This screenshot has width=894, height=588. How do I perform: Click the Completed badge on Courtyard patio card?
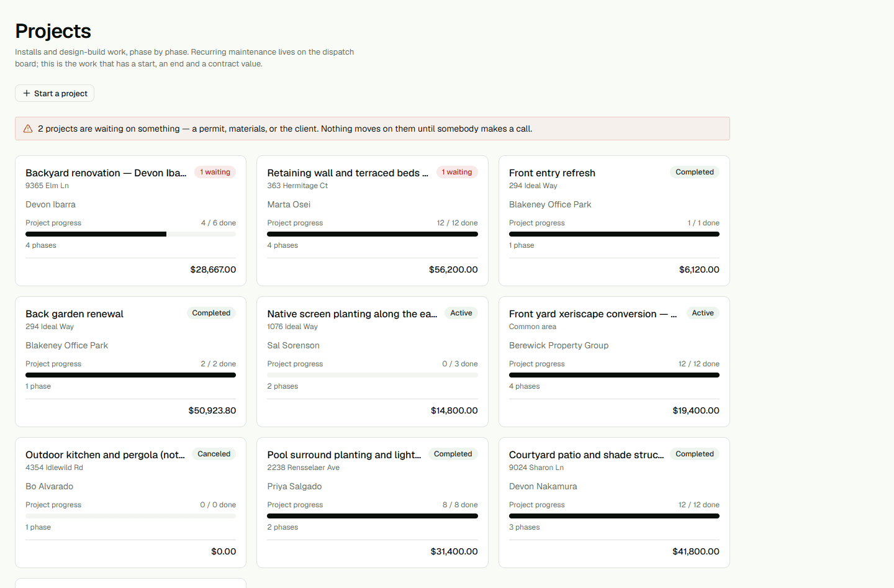click(x=695, y=454)
